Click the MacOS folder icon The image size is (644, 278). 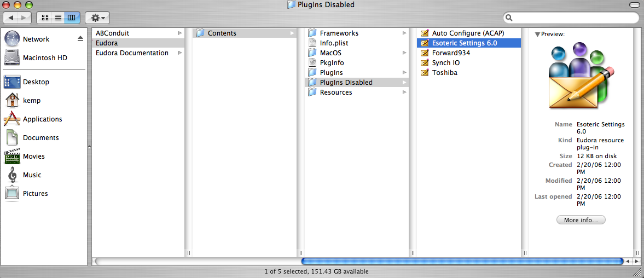312,53
